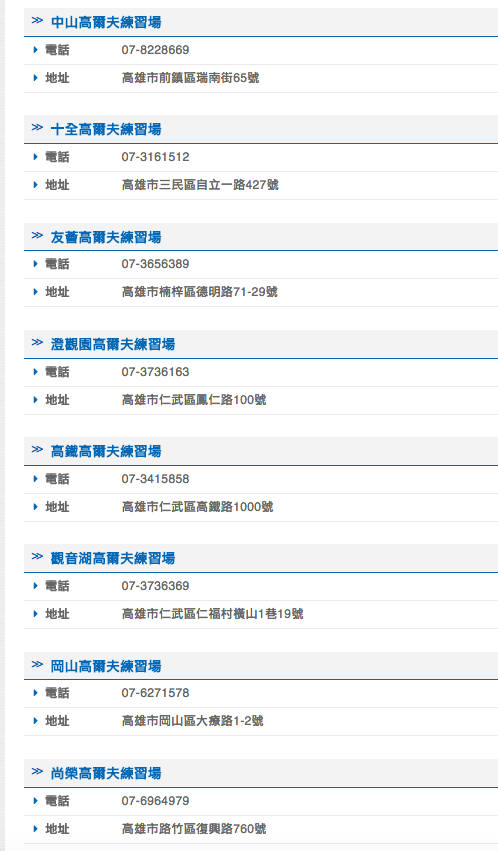Open the 友善高爾夫練習場 heading
The height and width of the screenshot is (851, 498).
106,237
